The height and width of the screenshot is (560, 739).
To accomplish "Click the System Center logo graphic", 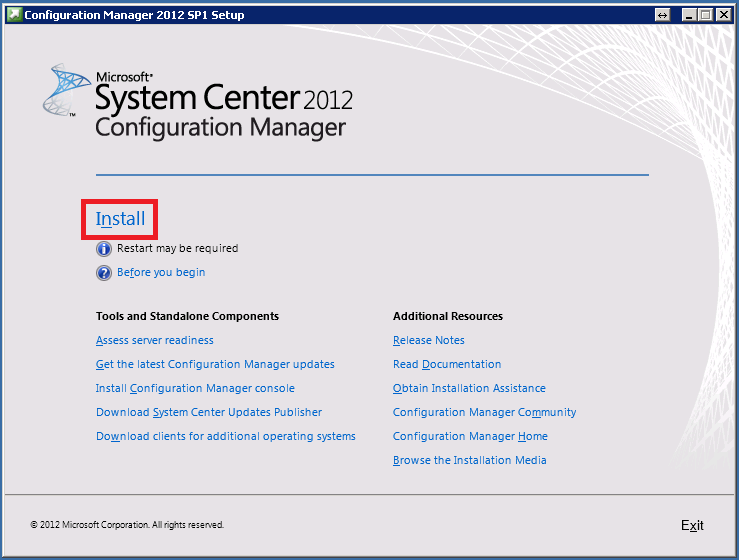I will point(66,90).
